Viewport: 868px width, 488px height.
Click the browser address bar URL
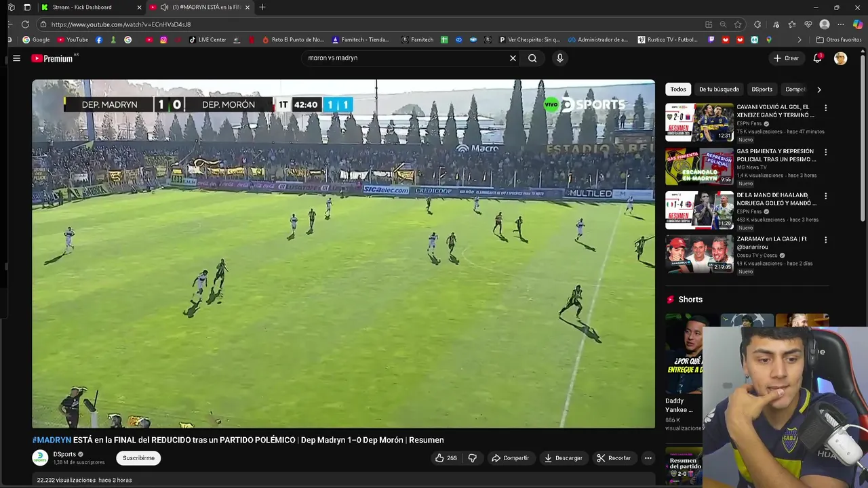(x=121, y=24)
